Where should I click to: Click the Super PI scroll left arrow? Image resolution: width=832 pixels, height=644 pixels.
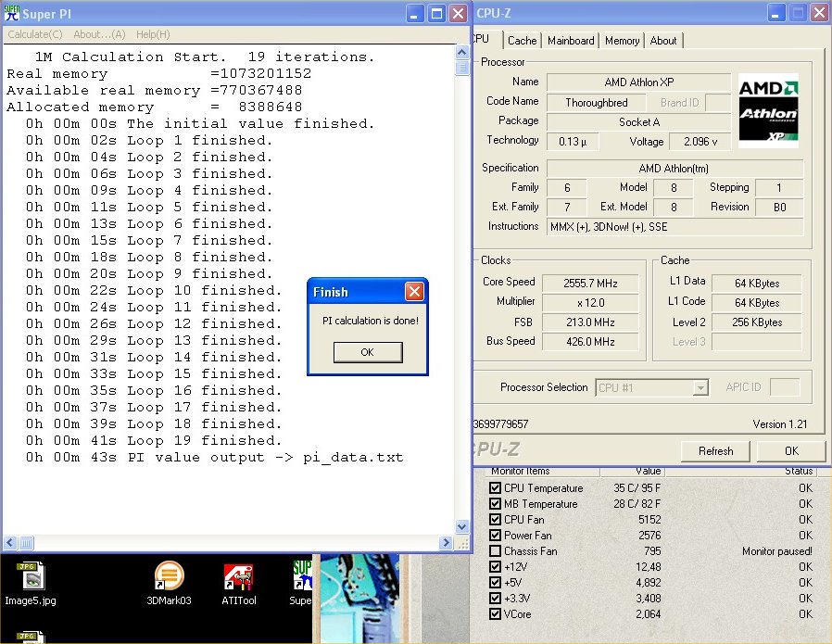click(x=10, y=543)
